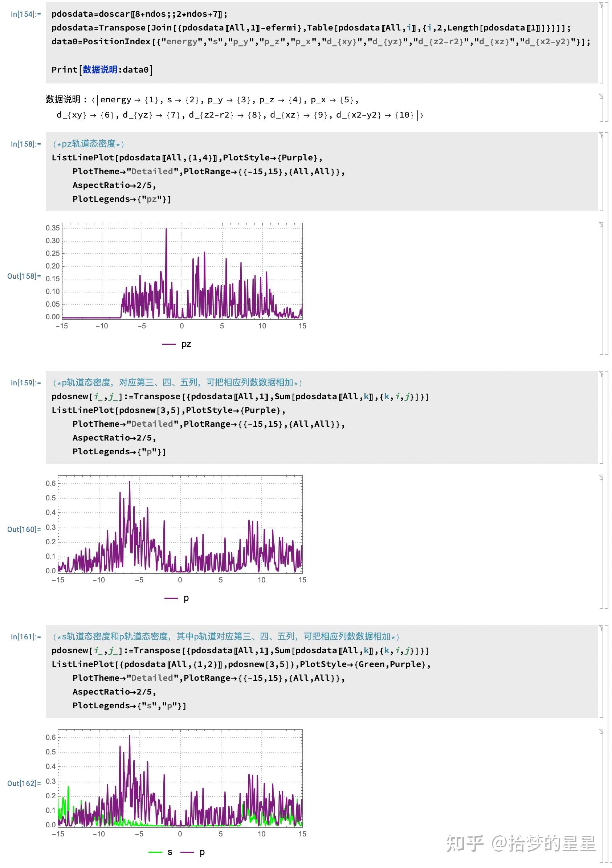Place cursor in PlotLegends→{"pz"} line
Screen dimensions: 612x868
122,199
